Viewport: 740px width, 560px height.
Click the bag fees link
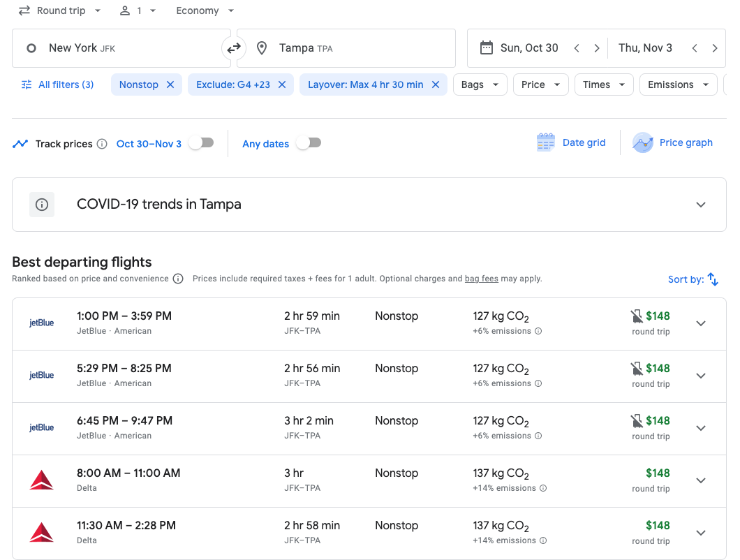tap(482, 278)
